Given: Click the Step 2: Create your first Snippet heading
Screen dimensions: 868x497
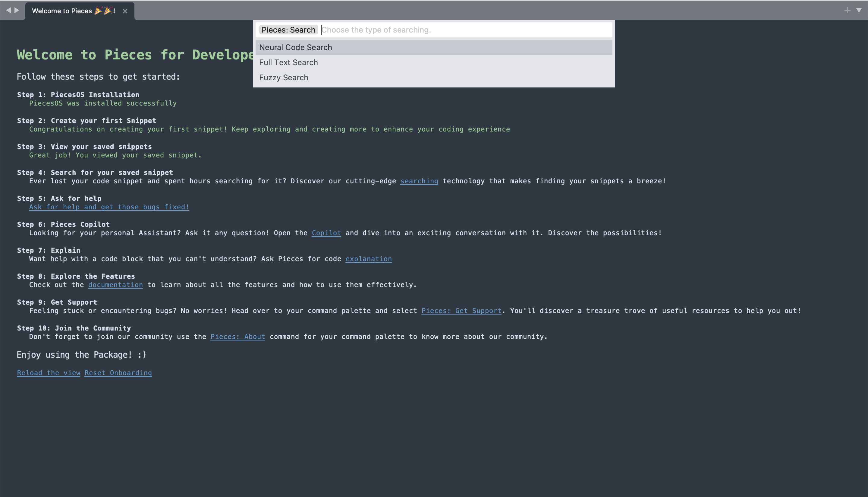Looking at the screenshot, I should (86, 121).
